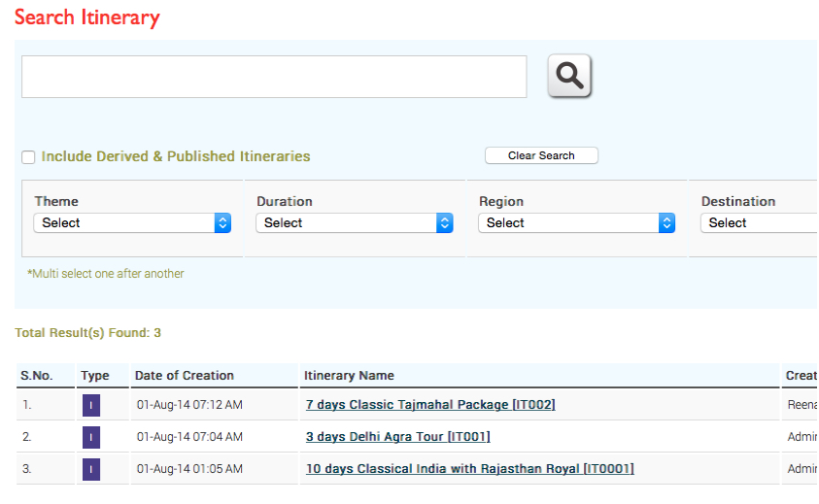Image resolution: width=819 pixels, height=504 pixels.
Task: Click the Type column header
Action: (95, 376)
